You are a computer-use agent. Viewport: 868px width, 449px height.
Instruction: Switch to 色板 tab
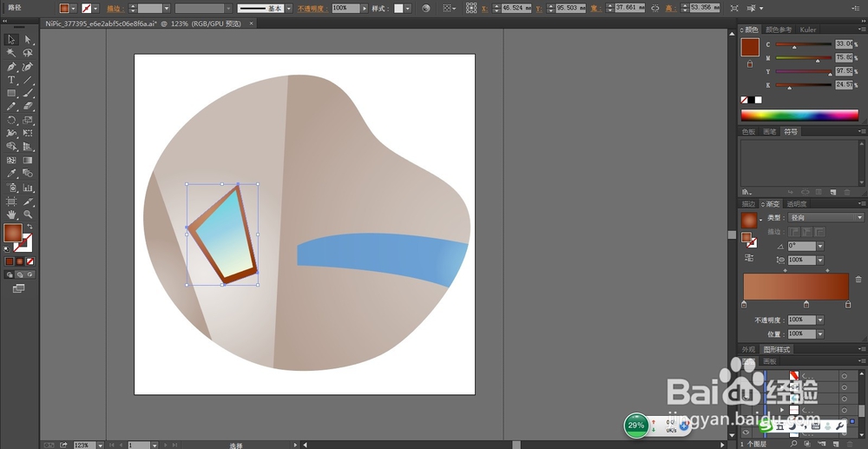[748, 132]
